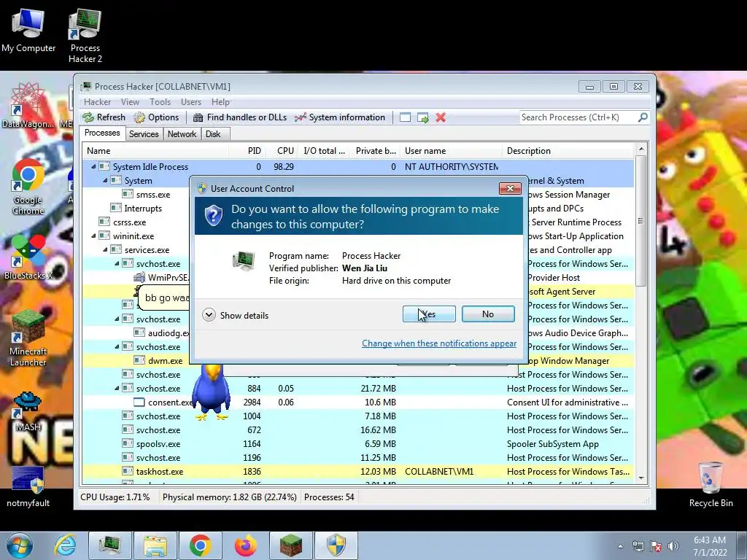The width and height of the screenshot is (747, 560).
Task: Click Process Hacker taskbar button
Action: [109, 545]
